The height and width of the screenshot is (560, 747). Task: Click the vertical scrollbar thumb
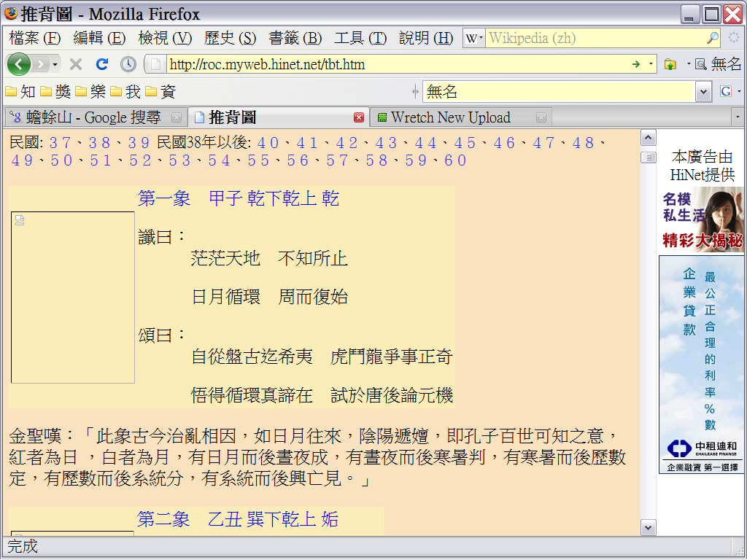pos(648,157)
